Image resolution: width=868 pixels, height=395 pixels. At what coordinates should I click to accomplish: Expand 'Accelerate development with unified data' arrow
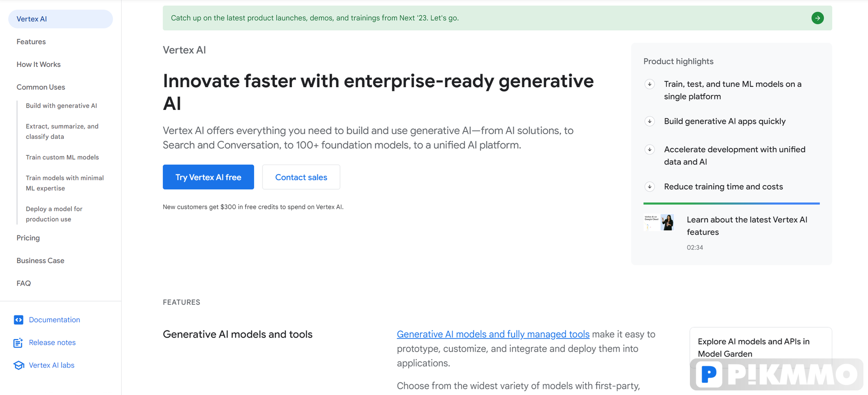pos(650,150)
